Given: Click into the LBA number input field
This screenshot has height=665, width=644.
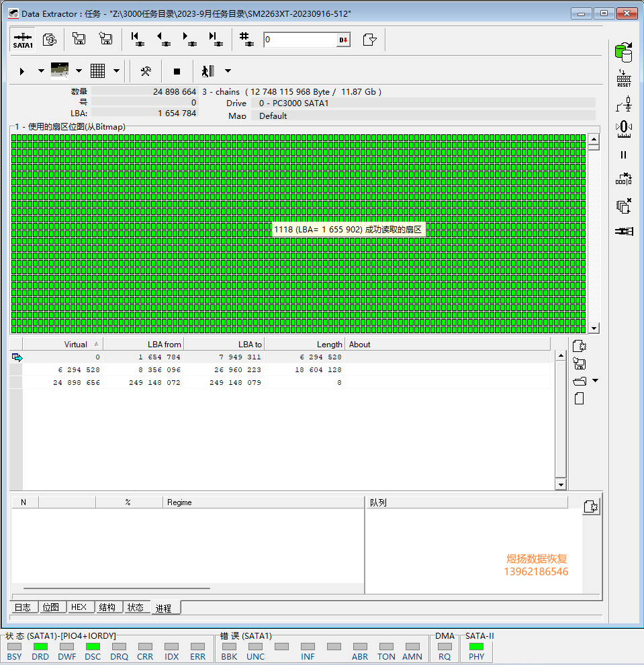Looking at the screenshot, I should (x=300, y=40).
